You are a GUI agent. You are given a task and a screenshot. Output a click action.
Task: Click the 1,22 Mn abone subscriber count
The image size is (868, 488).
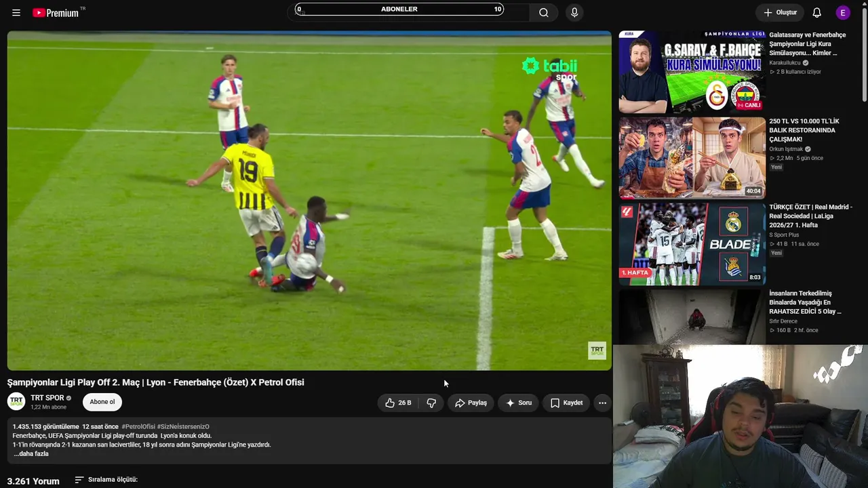pos(49,407)
